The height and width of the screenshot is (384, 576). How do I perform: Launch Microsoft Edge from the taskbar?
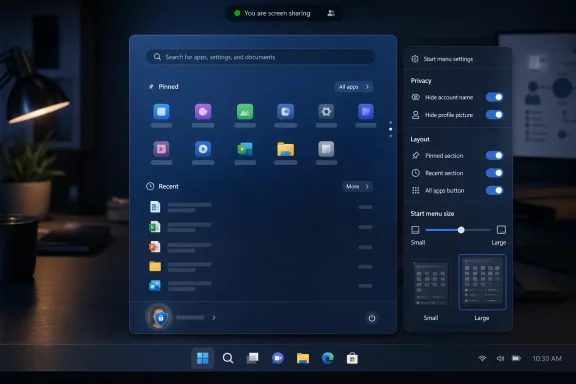tap(328, 358)
